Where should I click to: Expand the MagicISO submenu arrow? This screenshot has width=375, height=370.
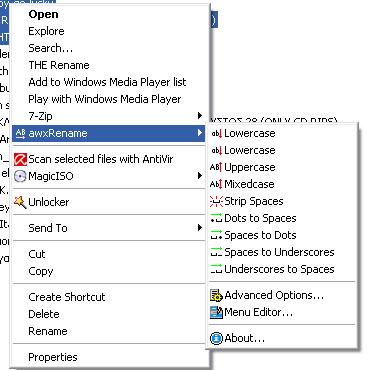[200, 176]
